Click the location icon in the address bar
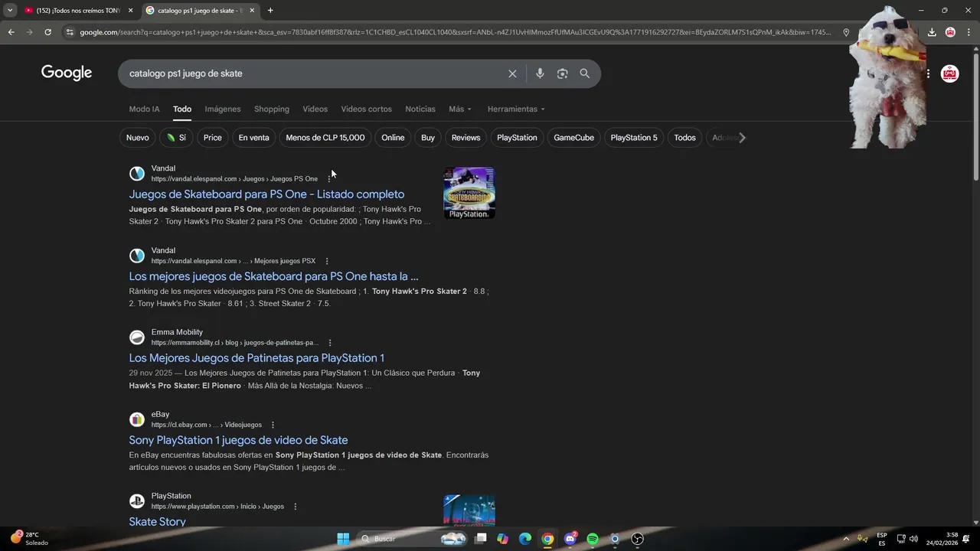This screenshot has width=980, height=551. (846, 32)
